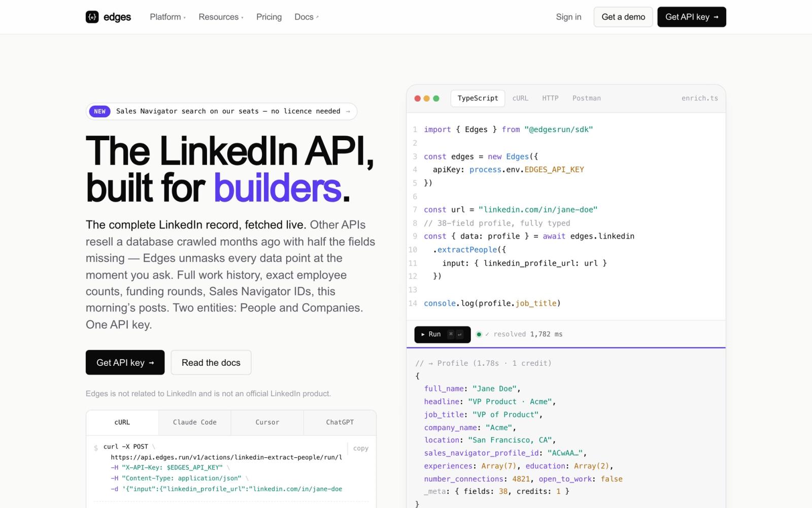The height and width of the screenshot is (508, 812).
Task: Select the ChatGPT tab
Action: tap(340, 422)
